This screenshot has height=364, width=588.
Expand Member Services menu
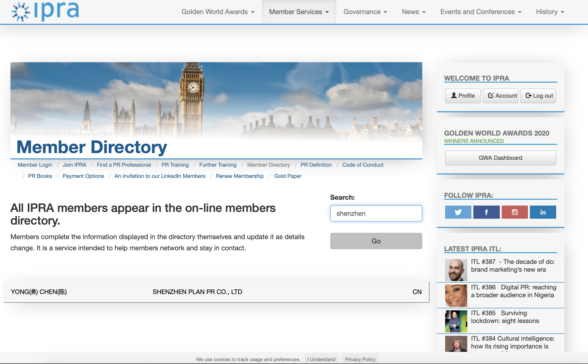(299, 12)
